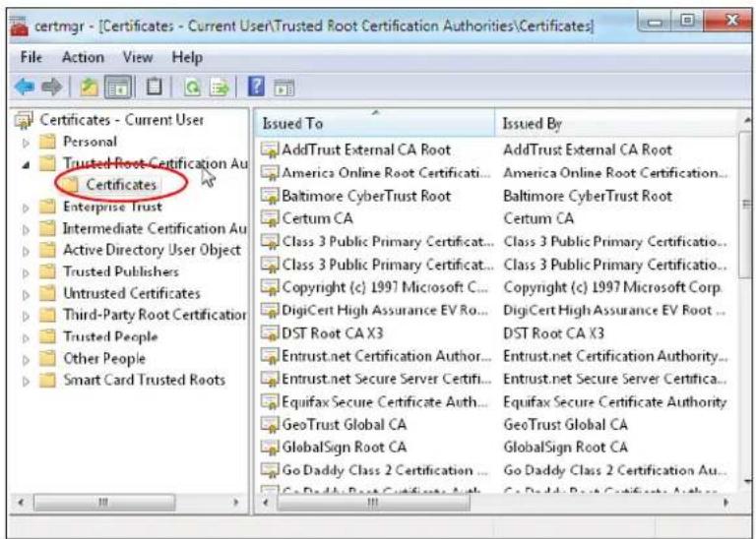Close the certmgr window

730,21
